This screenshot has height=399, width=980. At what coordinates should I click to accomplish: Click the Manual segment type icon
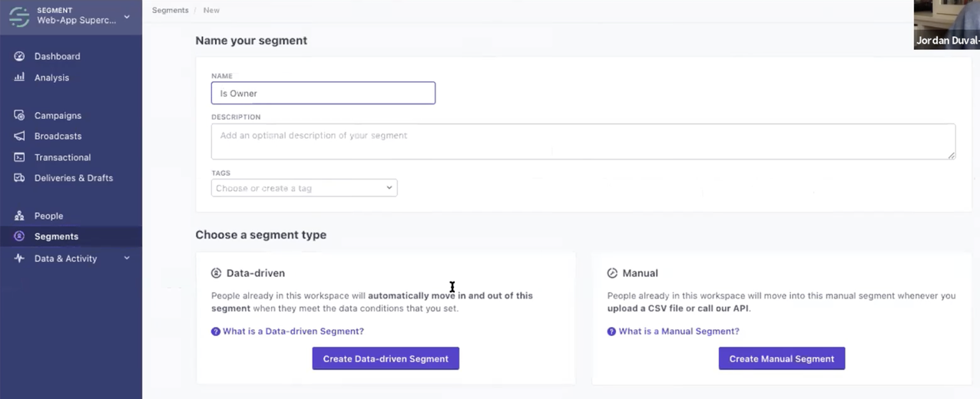coord(612,273)
